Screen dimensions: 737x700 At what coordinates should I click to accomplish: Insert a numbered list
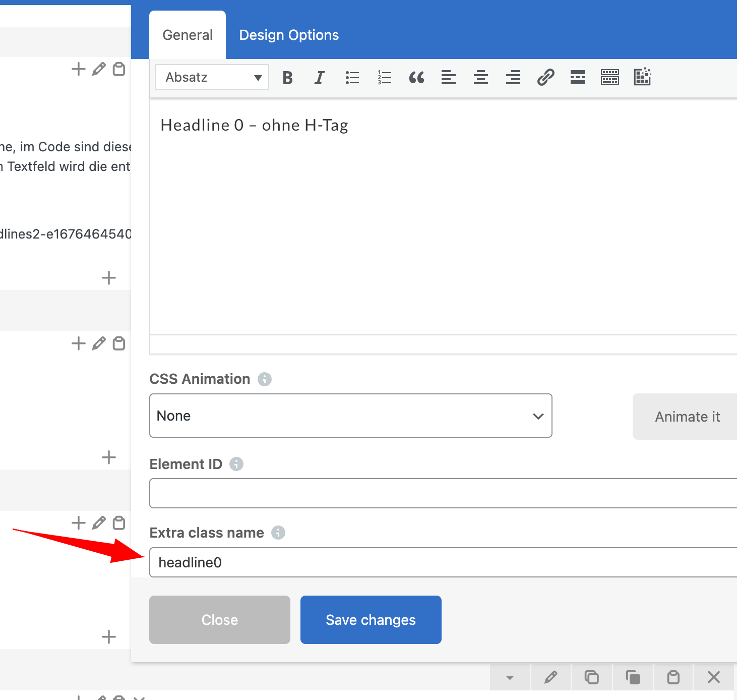pos(384,78)
